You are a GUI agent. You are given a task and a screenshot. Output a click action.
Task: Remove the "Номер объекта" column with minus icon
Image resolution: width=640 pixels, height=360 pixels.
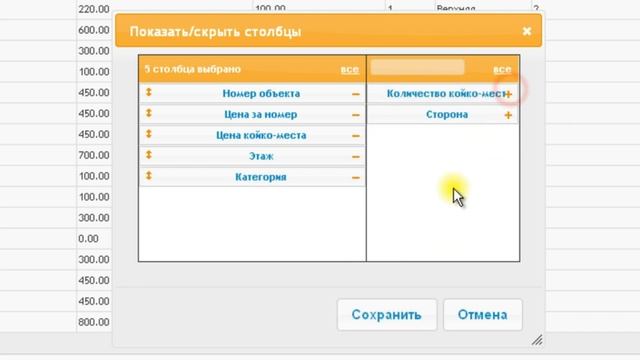pos(356,94)
